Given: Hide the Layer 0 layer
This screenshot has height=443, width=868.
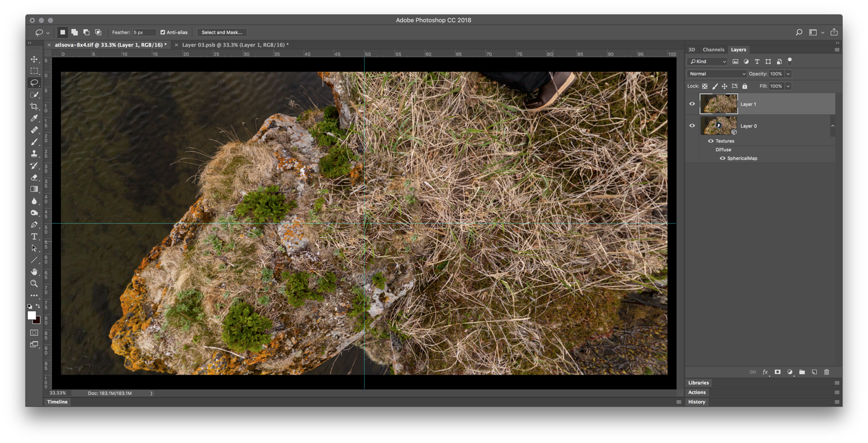Looking at the screenshot, I should point(692,125).
